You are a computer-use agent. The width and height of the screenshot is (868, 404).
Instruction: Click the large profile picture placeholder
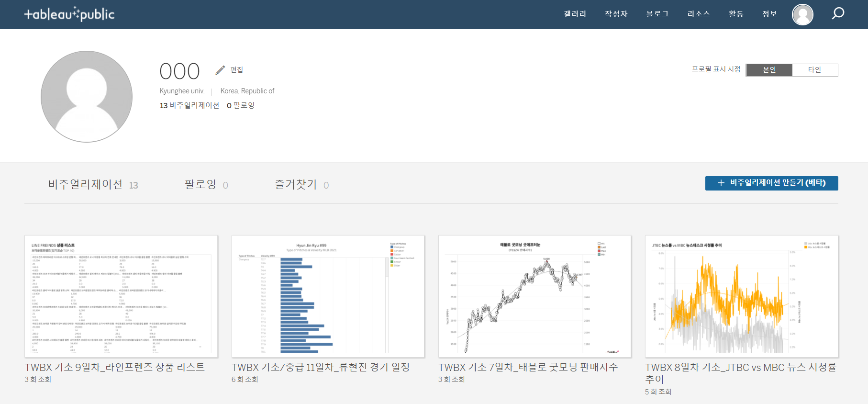click(87, 97)
